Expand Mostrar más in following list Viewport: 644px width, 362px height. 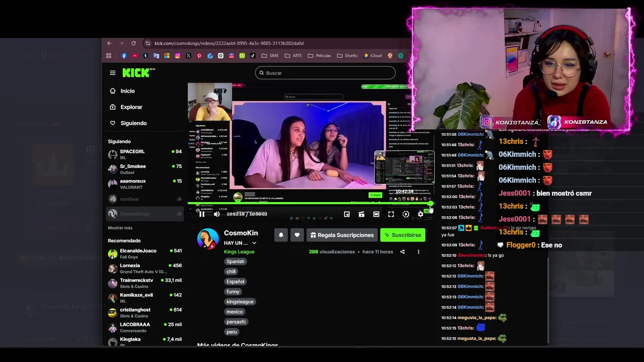coord(120,228)
